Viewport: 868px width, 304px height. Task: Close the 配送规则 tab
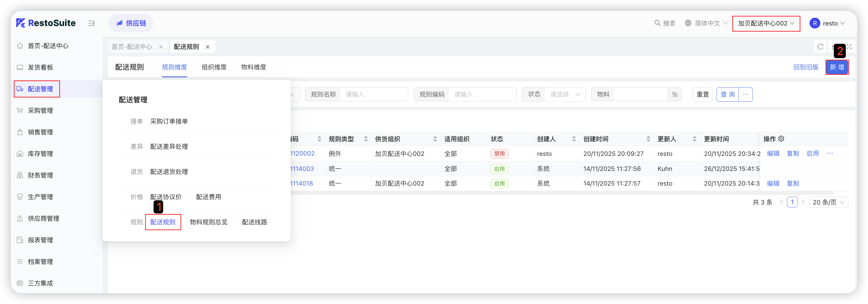click(x=208, y=47)
